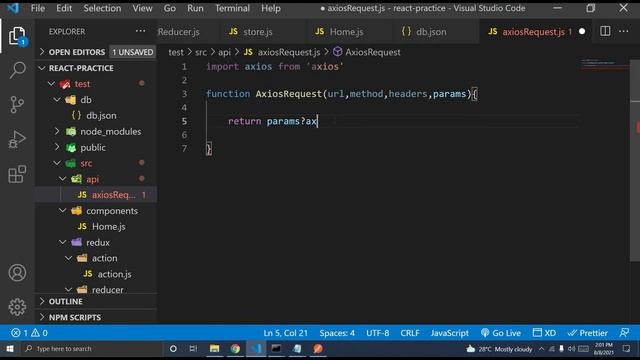Click the Ln 5, Col 21 status item
The height and width of the screenshot is (360, 640).
click(286, 333)
